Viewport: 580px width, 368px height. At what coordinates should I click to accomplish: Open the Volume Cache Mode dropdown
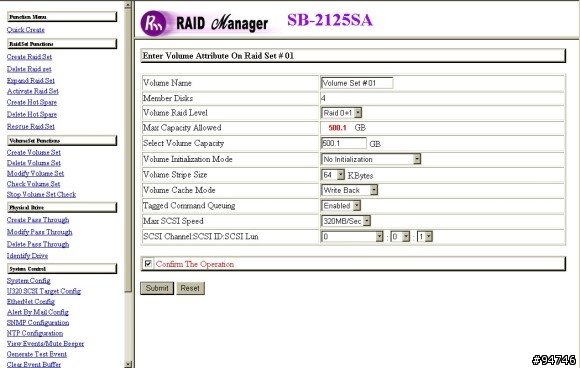point(350,190)
